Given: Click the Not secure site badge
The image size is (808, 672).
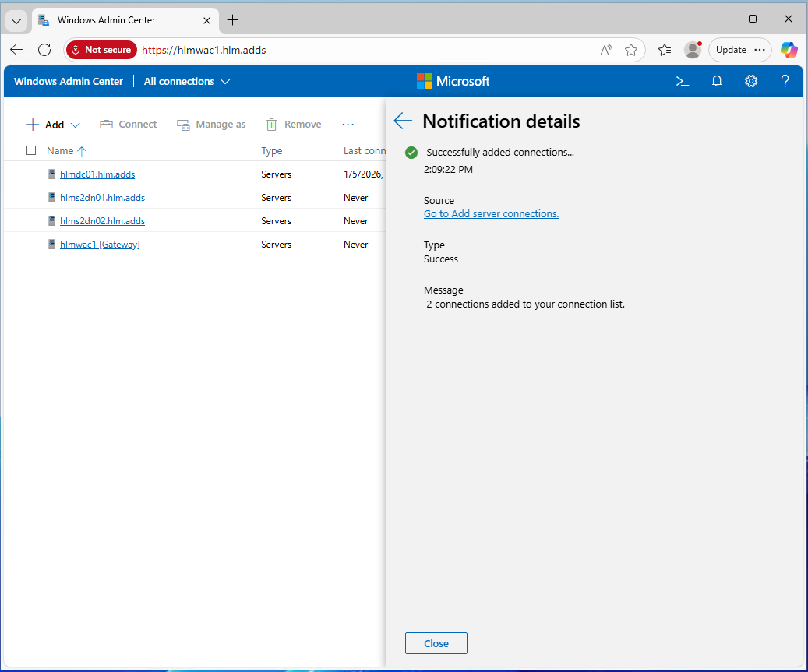Looking at the screenshot, I should point(101,50).
